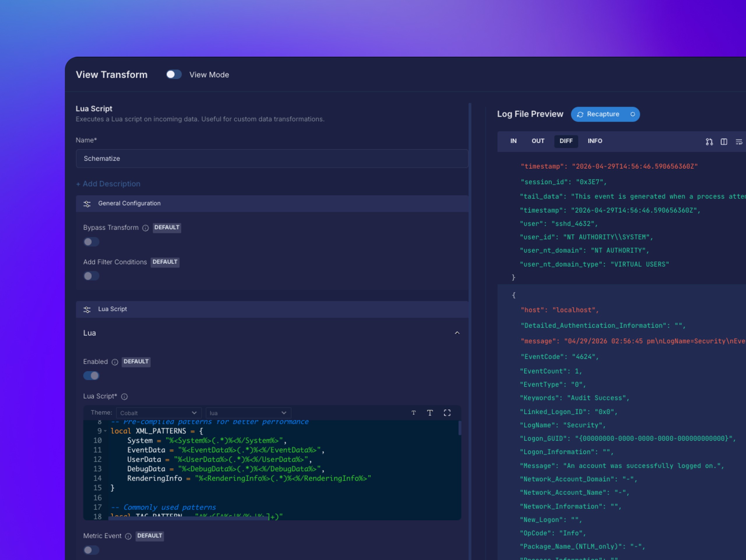Open the lua language dropdown

click(x=248, y=413)
